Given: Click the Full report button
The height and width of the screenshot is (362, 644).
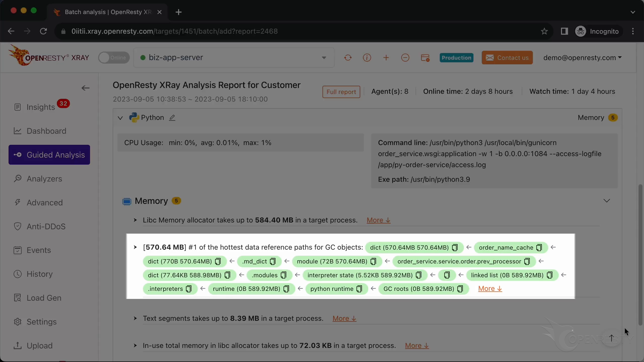Looking at the screenshot, I should coord(341,92).
